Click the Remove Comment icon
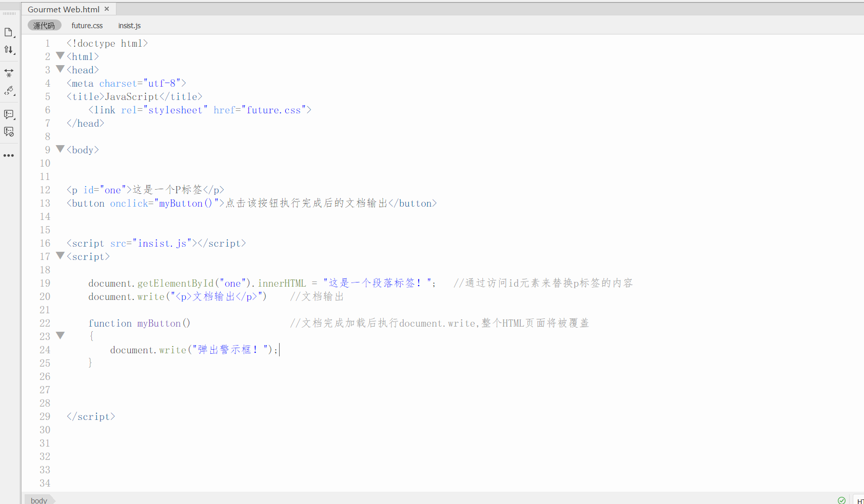 click(x=9, y=132)
